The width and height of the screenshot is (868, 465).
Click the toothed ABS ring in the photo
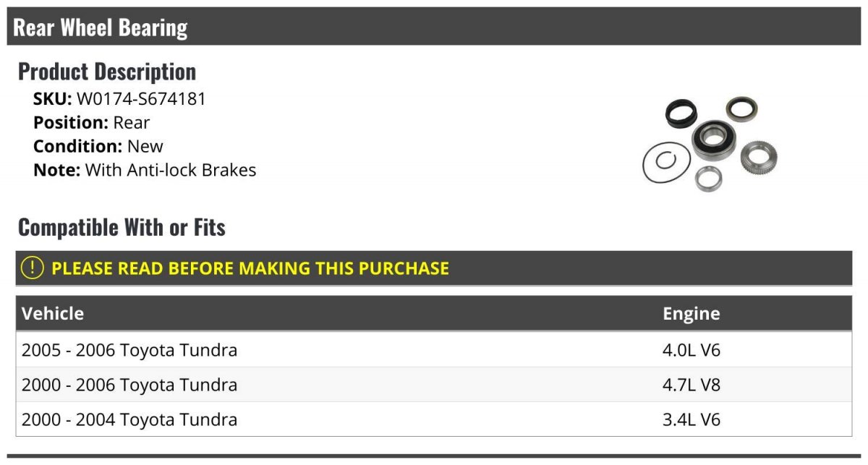coord(759,157)
